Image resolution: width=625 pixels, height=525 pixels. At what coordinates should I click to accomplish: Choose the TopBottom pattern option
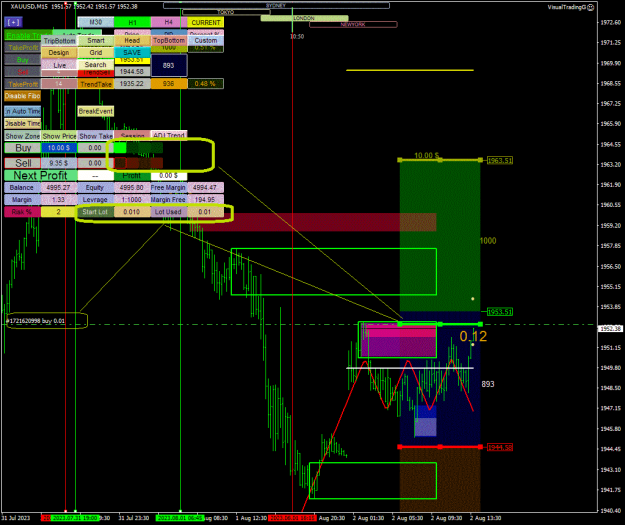coord(169,41)
